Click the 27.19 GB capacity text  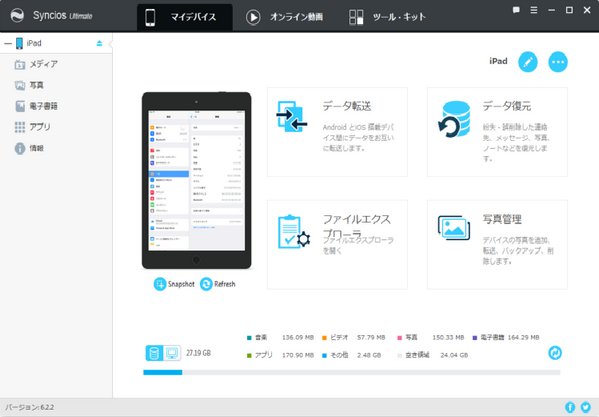click(198, 353)
